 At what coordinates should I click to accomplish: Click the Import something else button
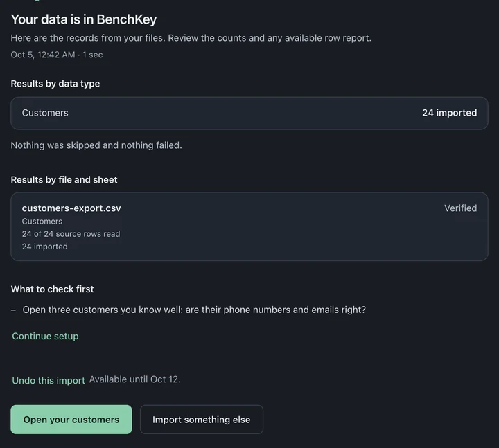coord(202,420)
